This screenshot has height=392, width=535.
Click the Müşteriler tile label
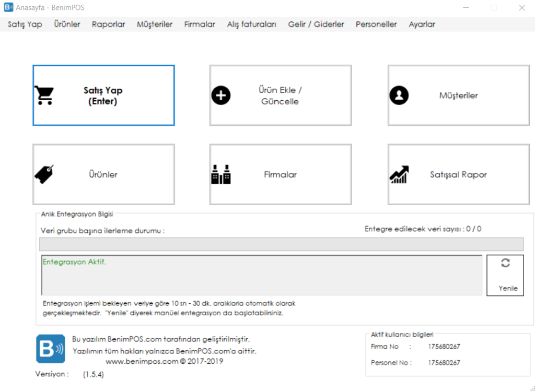pyautogui.click(x=458, y=96)
